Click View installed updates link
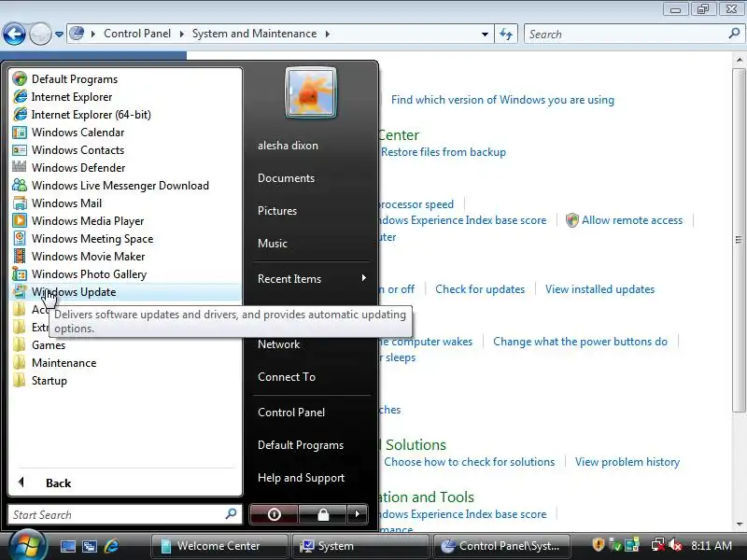The width and height of the screenshot is (747, 560). (x=599, y=289)
